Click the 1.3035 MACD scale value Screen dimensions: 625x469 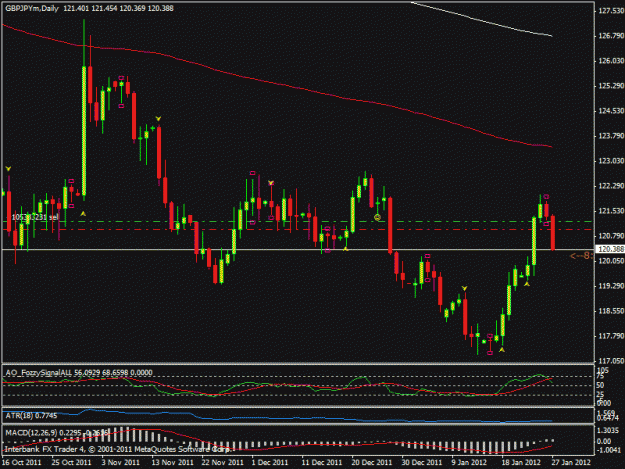point(610,430)
